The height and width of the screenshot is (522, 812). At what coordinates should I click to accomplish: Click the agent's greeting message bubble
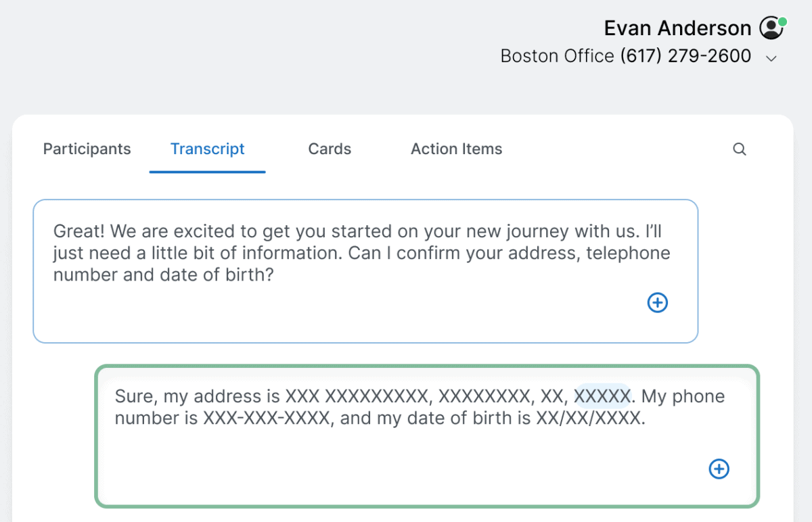365,270
